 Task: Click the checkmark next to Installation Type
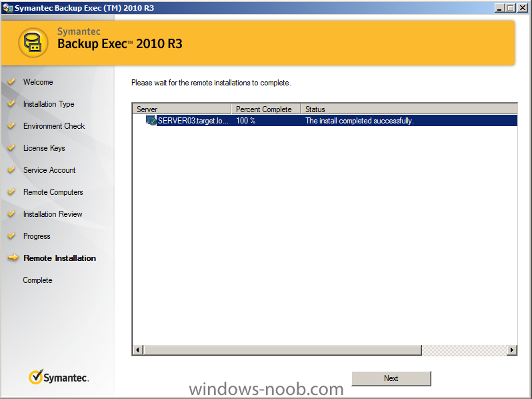pyautogui.click(x=11, y=103)
